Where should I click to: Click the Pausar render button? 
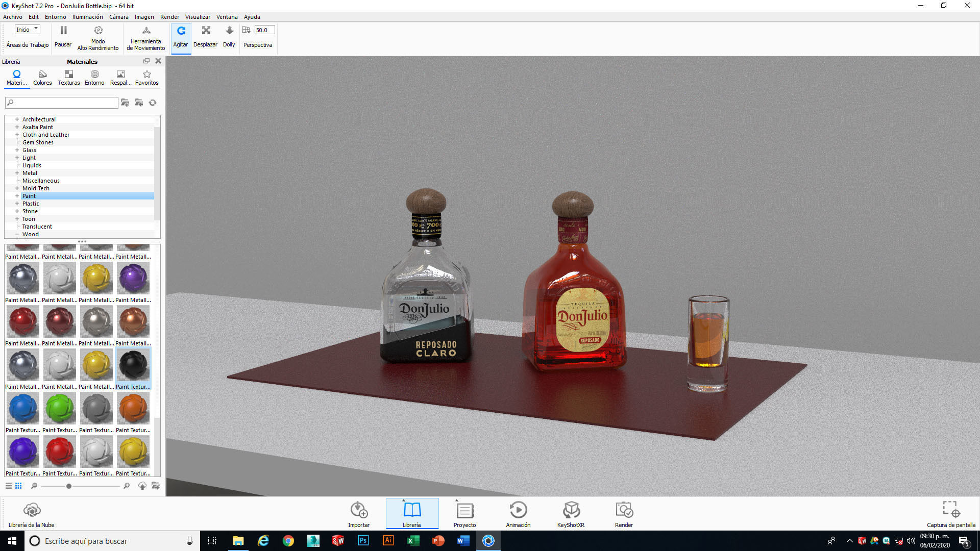click(x=63, y=37)
